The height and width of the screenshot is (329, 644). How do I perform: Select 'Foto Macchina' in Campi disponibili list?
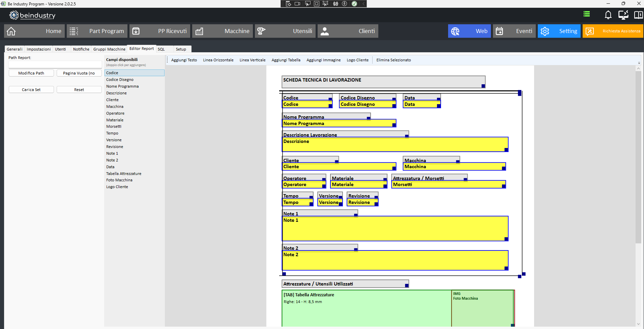click(x=135, y=180)
